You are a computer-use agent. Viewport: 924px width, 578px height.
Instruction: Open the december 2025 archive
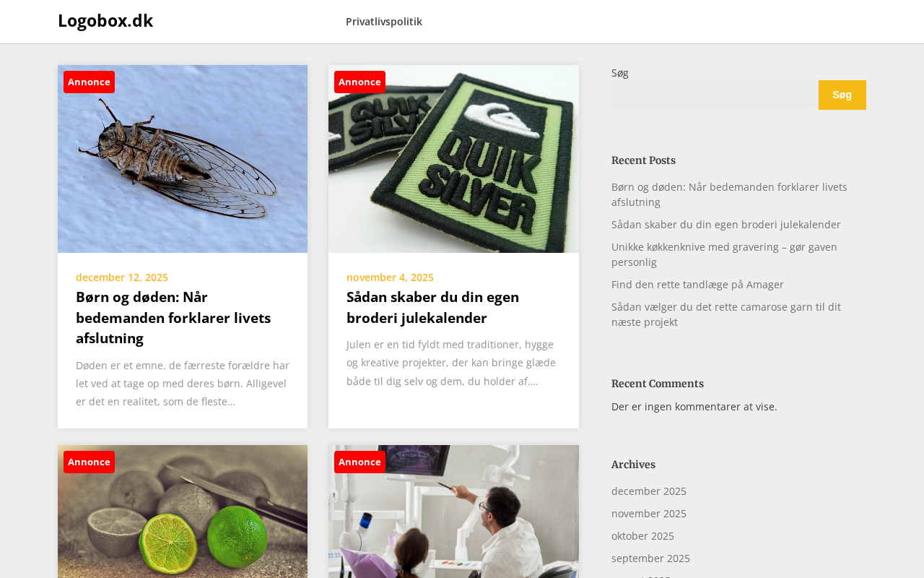tap(649, 491)
